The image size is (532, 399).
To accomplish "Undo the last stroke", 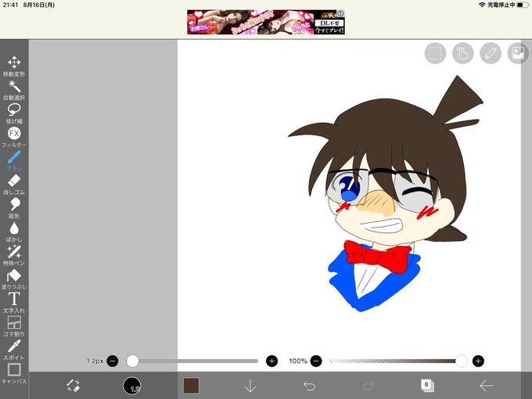I will 309,386.
